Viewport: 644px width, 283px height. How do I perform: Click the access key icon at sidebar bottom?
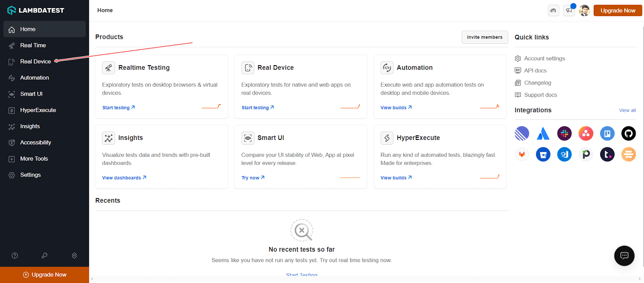point(45,256)
